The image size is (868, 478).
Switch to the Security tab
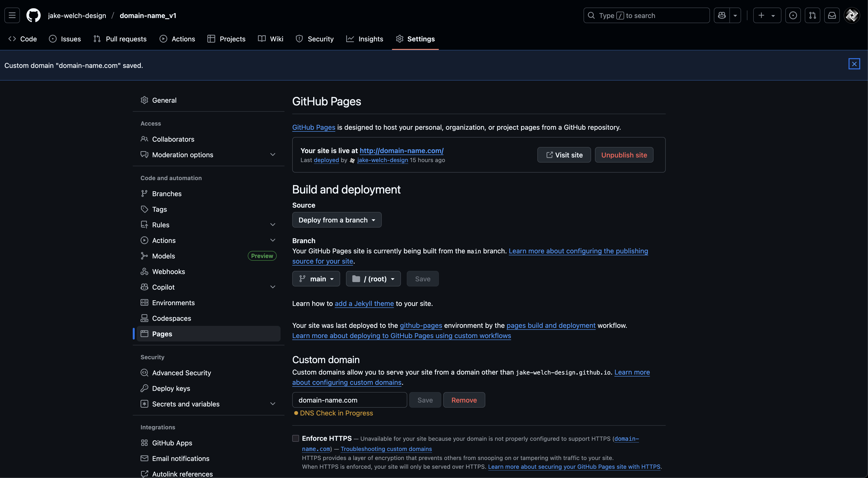point(315,39)
